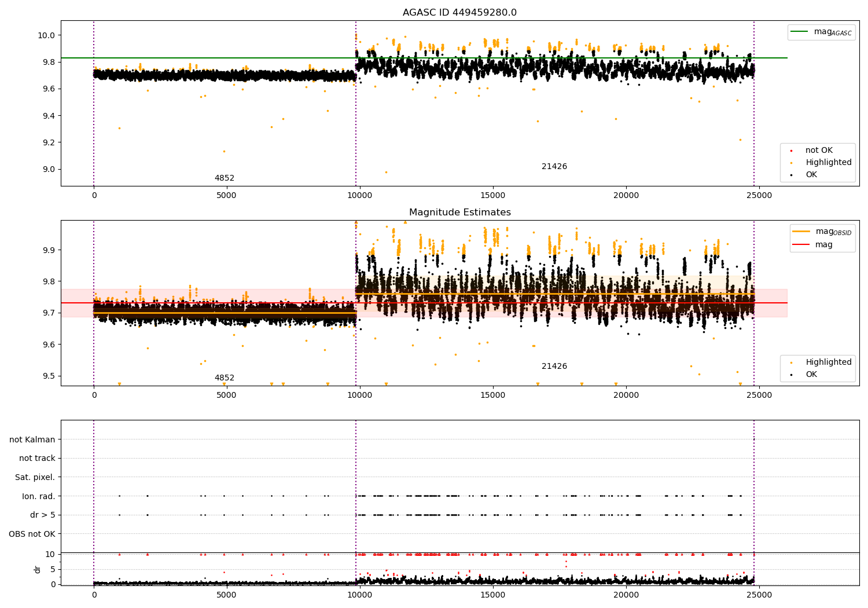
Task: Click the '9.7' y-axis tick of Magnitude Estimates plot
Action: [x=49, y=313]
